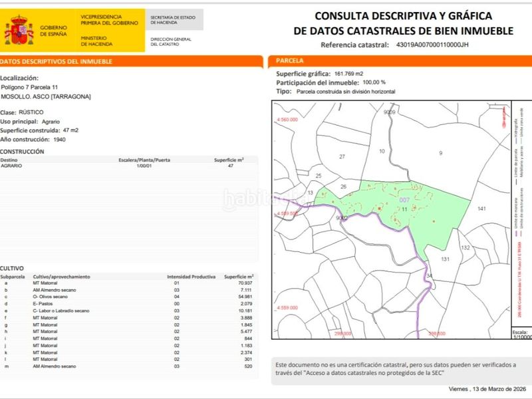532x399 pixels.
Task: Select the Datos Descriptivos del Inmueble header
Action: [x=131, y=61]
